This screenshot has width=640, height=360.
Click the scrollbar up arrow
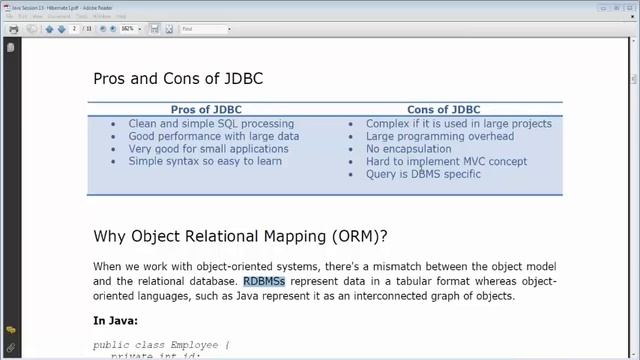click(x=633, y=41)
